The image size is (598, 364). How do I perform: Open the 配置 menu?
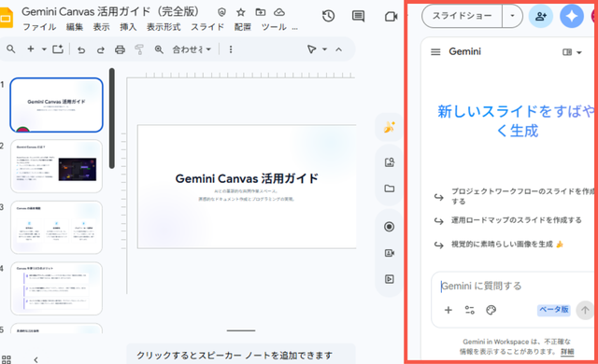(x=243, y=27)
